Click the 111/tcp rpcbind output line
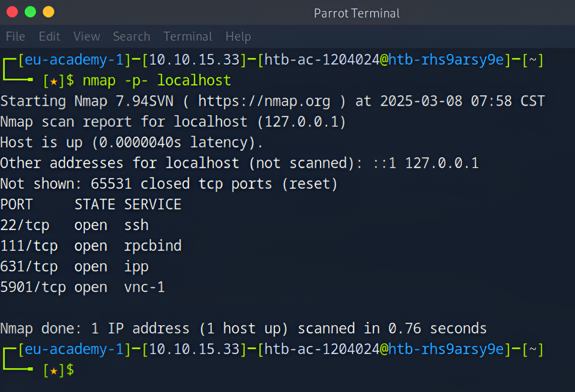Viewport: 575px width, 392px height. click(x=91, y=246)
